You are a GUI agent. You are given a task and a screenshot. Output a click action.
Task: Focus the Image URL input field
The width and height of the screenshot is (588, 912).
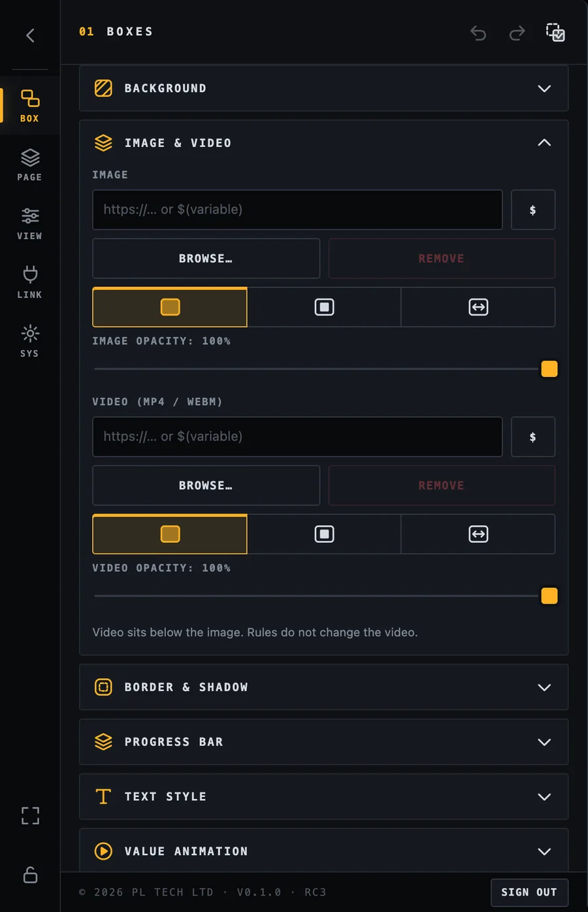(297, 210)
